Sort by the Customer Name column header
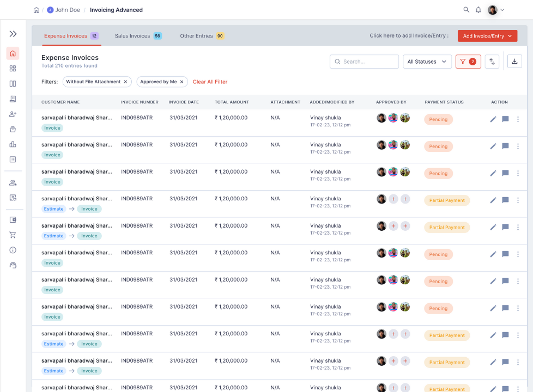The image size is (533, 392). 60,102
